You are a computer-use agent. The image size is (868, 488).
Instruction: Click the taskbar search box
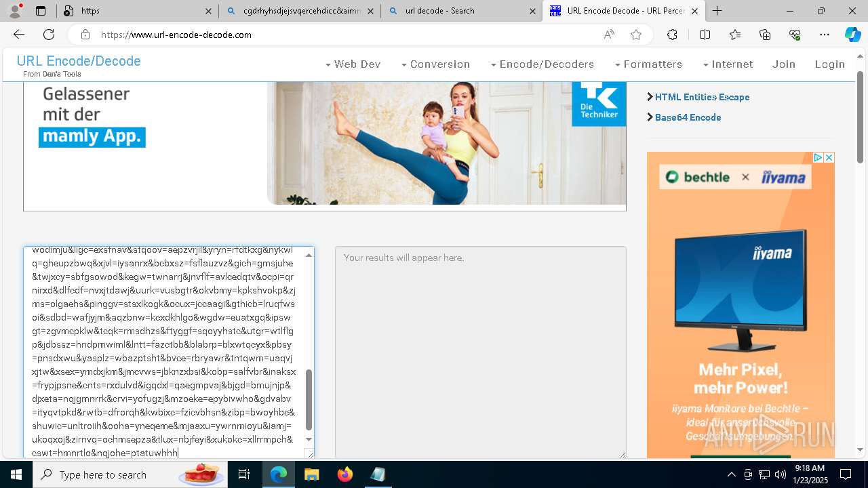(129, 474)
